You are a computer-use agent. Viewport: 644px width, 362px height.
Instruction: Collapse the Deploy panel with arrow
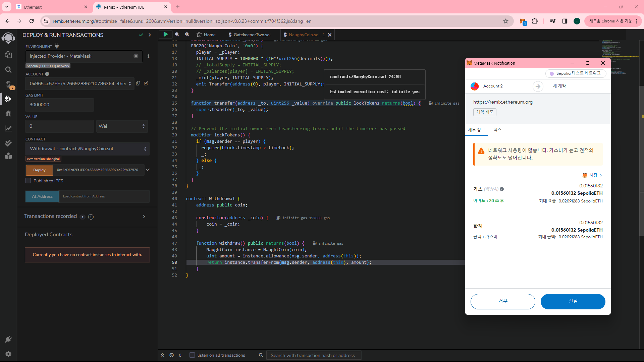coord(150,35)
